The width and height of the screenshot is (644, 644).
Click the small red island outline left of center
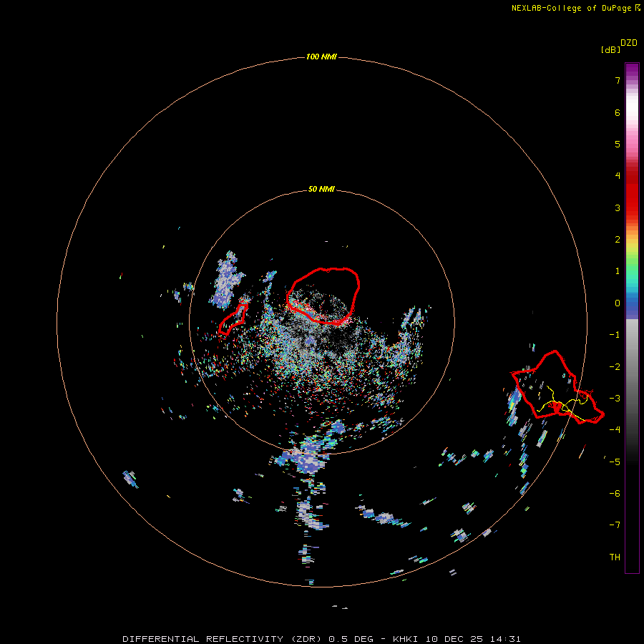pyautogui.click(x=233, y=319)
